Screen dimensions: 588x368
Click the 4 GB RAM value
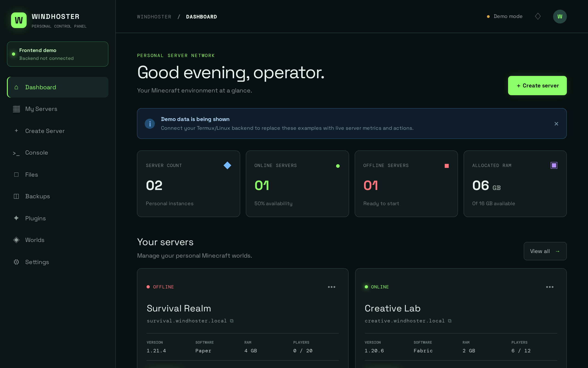coord(251,351)
